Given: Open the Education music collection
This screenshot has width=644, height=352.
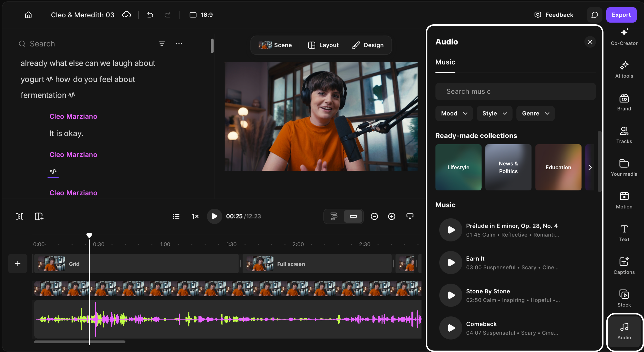Looking at the screenshot, I should [x=558, y=167].
